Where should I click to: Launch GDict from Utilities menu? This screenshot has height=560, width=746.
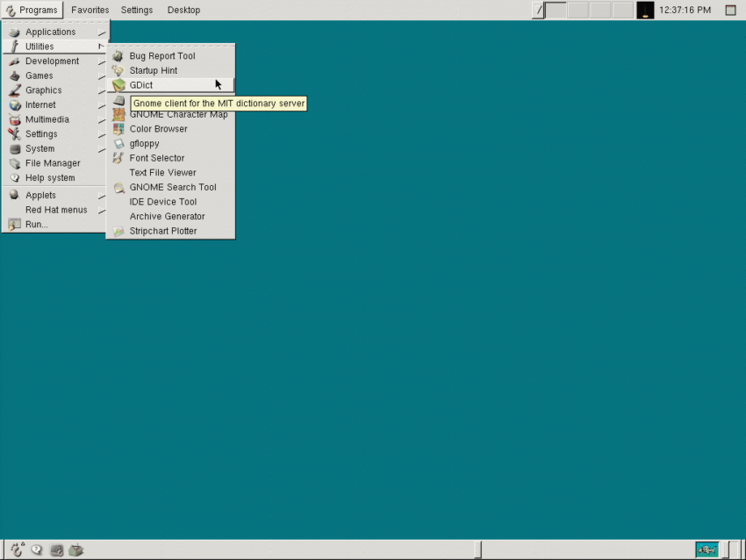(171, 85)
